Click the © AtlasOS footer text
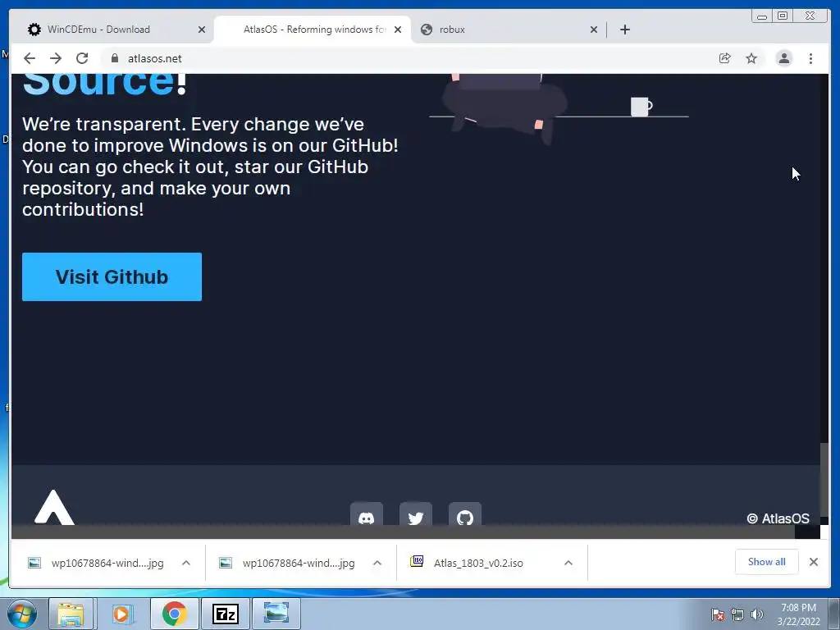Image resolution: width=840 pixels, height=630 pixels. (778, 518)
